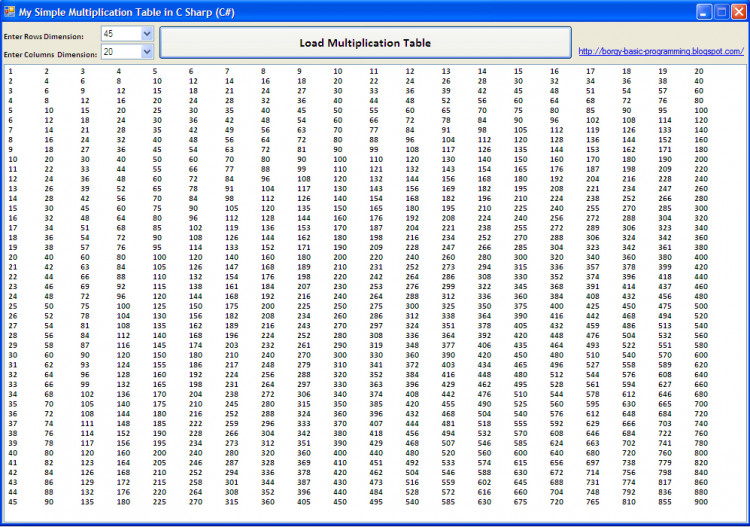Click the table value 798
750x527 pixels.
coord(665,472)
